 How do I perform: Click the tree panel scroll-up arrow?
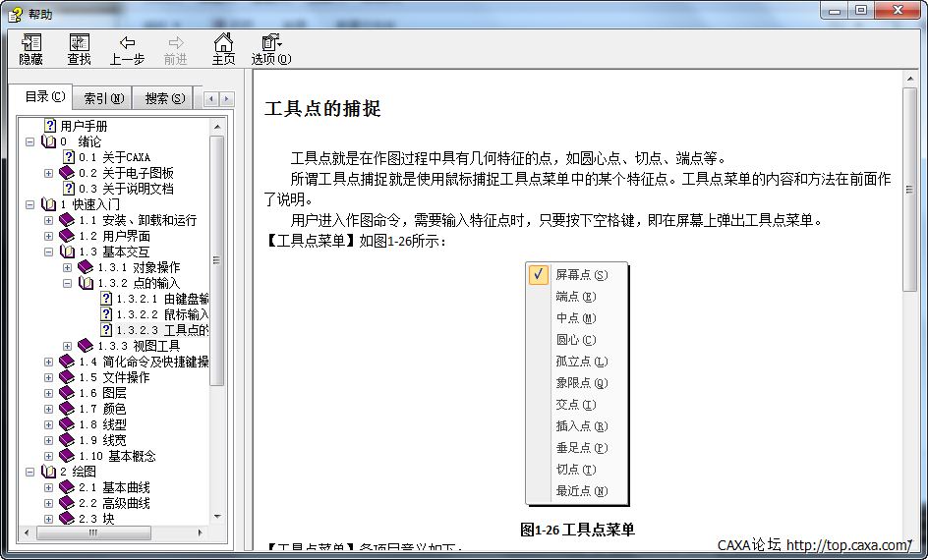click(x=217, y=126)
